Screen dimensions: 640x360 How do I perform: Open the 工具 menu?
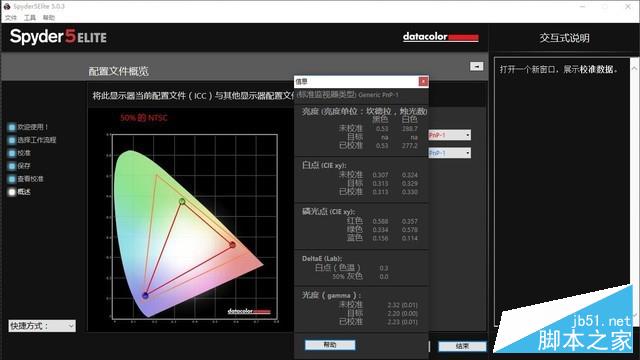coord(30,18)
